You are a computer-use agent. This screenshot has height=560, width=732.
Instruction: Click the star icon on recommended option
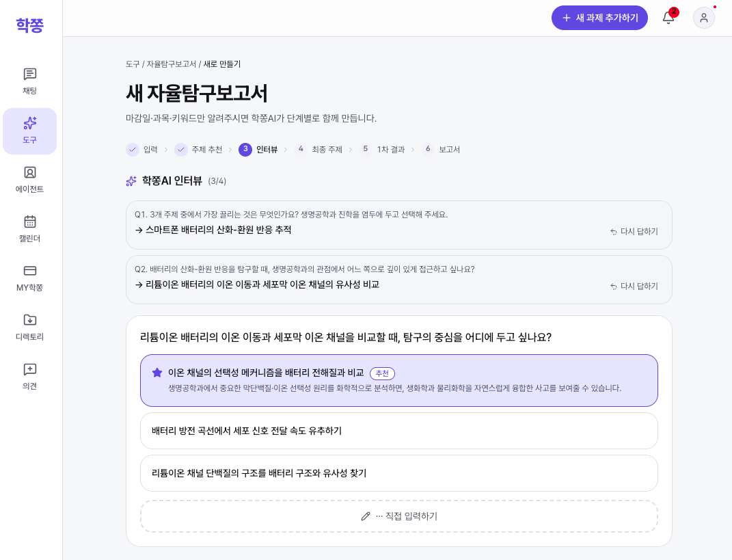(157, 372)
